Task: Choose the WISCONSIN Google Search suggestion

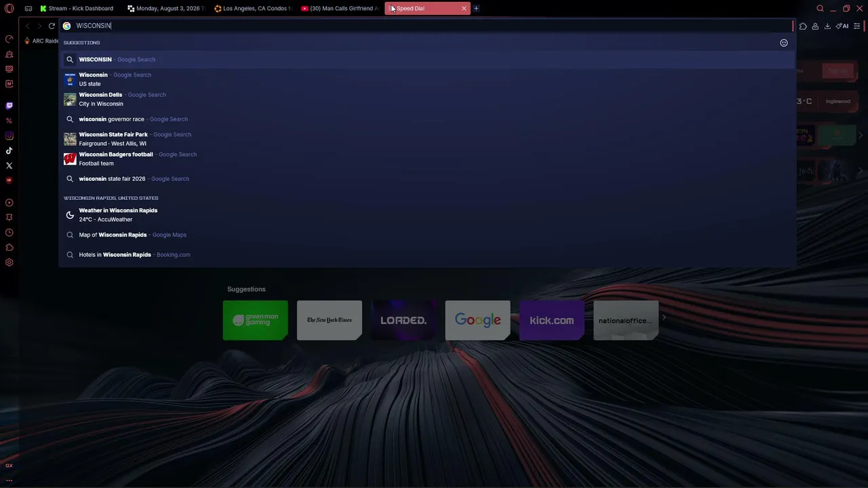Action: tap(427, 60)
